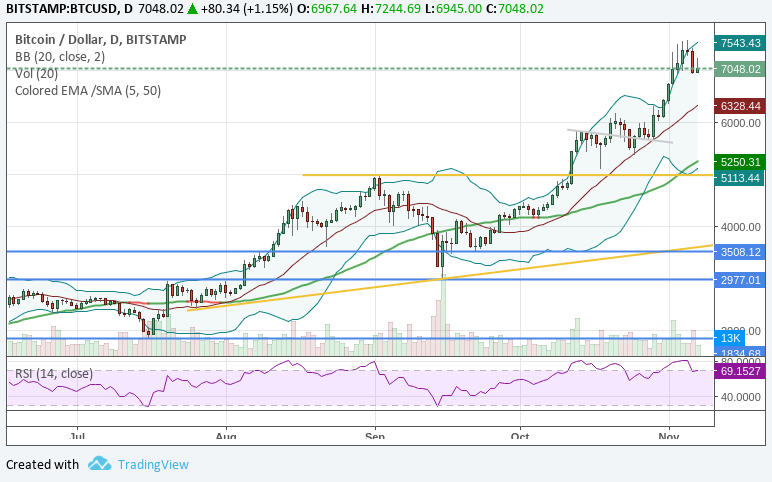Select the BB (20, close, 2) indicator label
The width and height of the screenshot is (772, 482).
60,57
